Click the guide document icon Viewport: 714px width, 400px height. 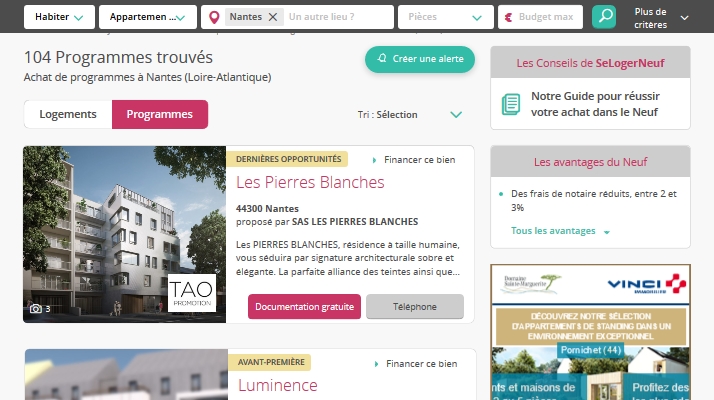(511, 104)
